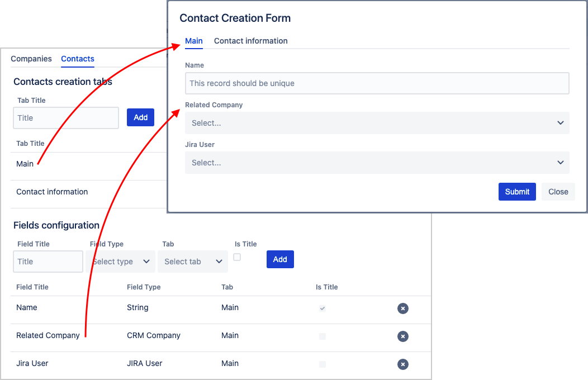Switch to the Companies tab
Viewport: 588px width, 380px height.
pyautogui.click(x=31, y=59)
